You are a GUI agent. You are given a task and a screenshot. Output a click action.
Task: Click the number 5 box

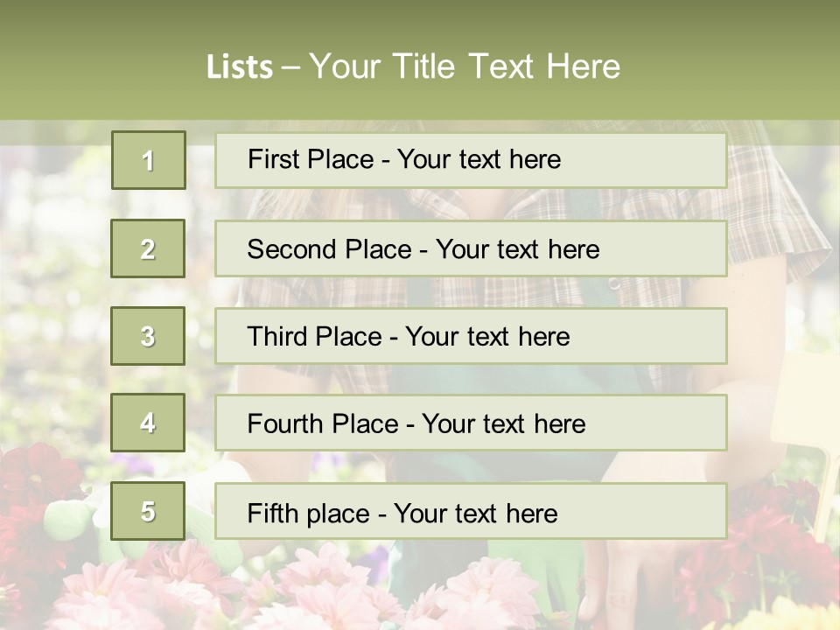pos(148,511)
